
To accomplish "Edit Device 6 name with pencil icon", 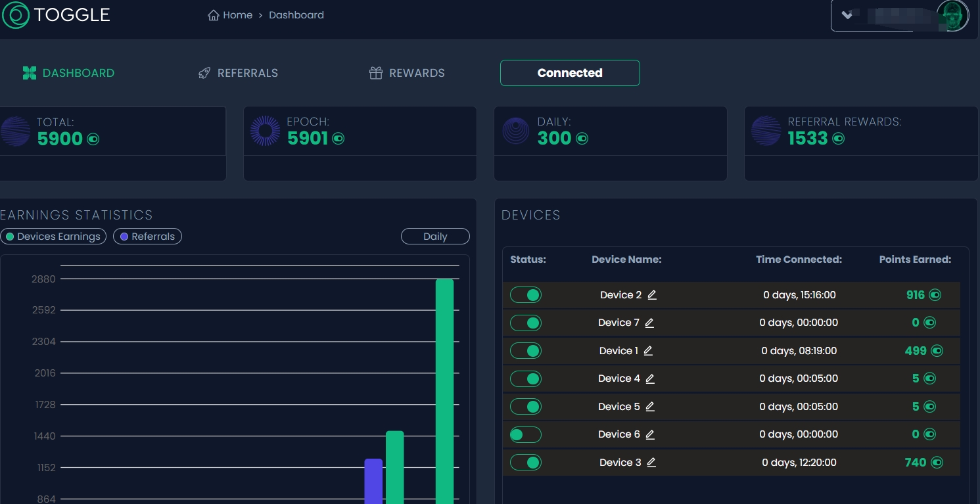I will coord(650,434).
